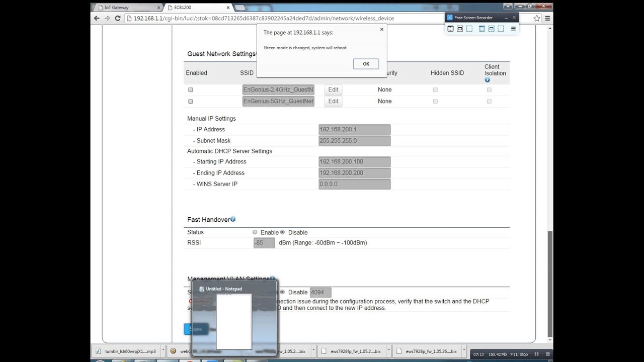Click the dark full-screen screenshot icon in Free Screen Recorder
This screenshot has height=362, width=644.
click(x=450, y=29)
